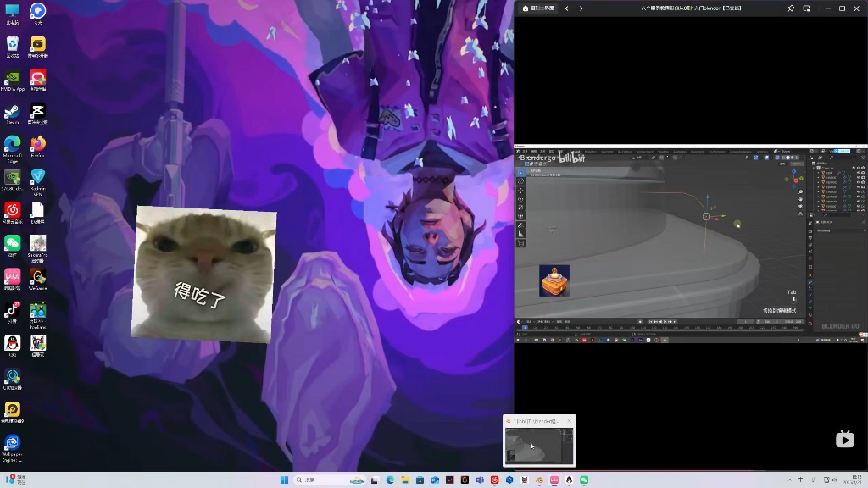Screen dimensions: 868x488
Task: Switch the player to mini window mode
Action: click(x=807, y=8)
